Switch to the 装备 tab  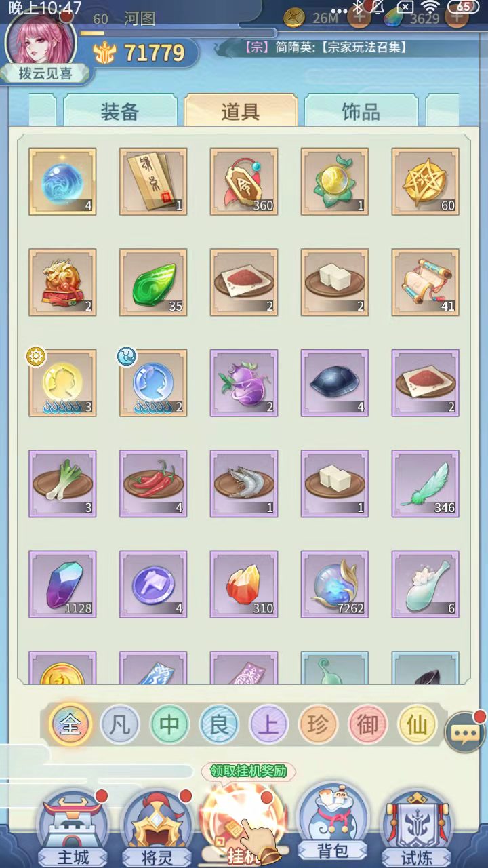pos(120,111)
